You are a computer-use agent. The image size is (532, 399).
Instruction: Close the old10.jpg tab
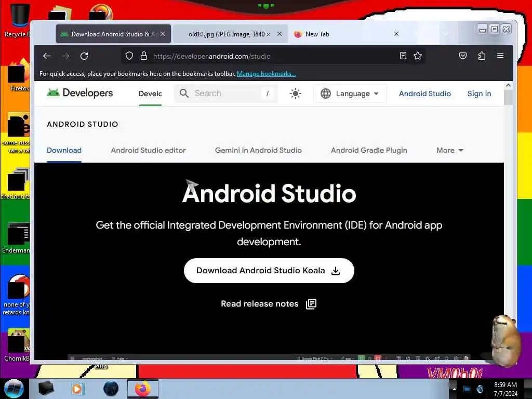tap(280, 34)
